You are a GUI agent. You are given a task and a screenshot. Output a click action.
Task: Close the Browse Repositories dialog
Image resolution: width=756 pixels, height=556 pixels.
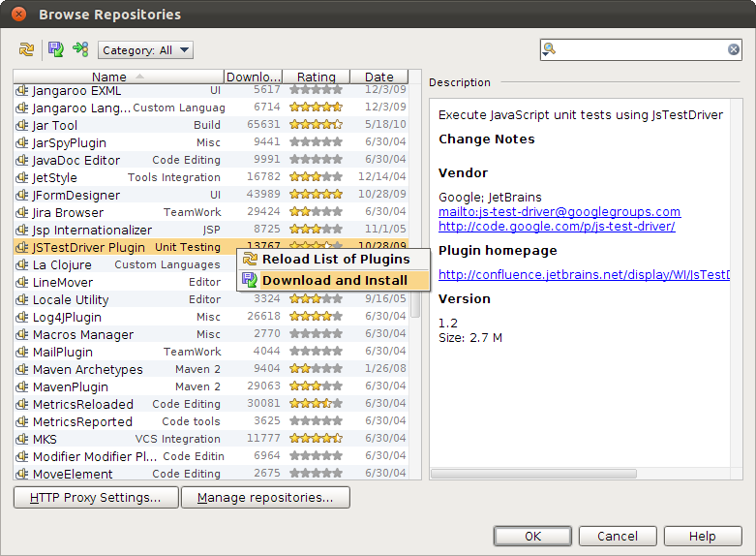point(18,14)
